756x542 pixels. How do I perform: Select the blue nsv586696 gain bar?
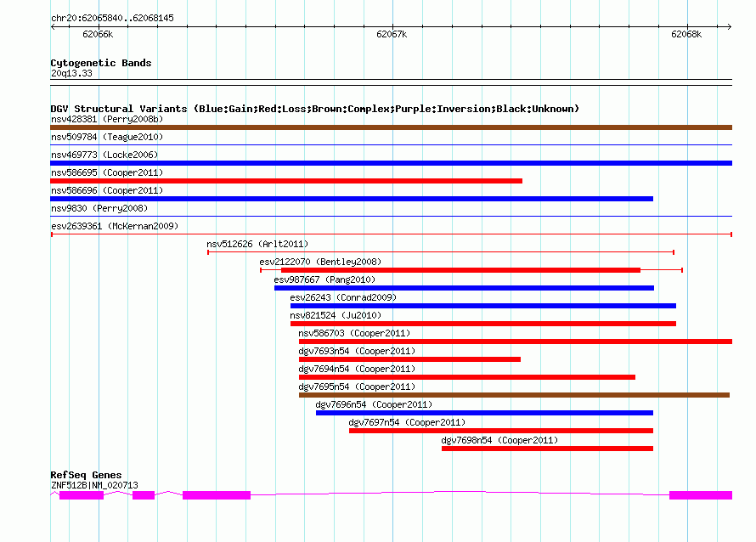click(x=352, y=199)
